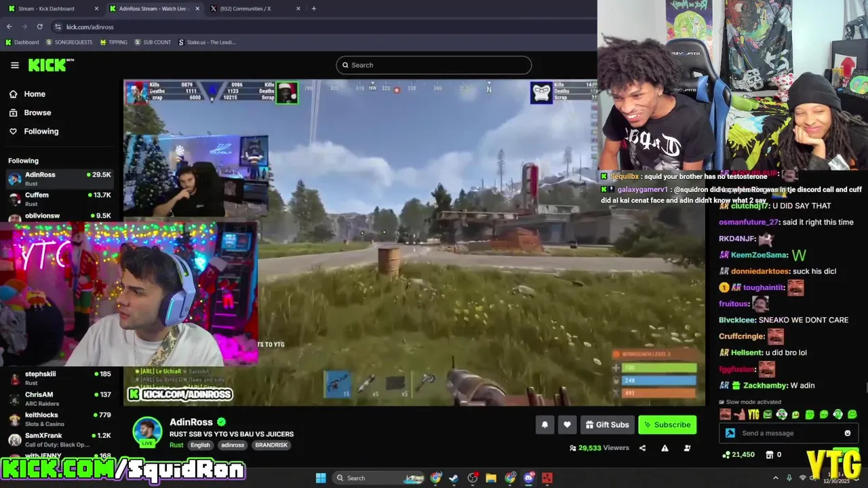Screen dimensions: 868x488
Task: Open the SUB COUNT bookmark
Action: (153, 42)
